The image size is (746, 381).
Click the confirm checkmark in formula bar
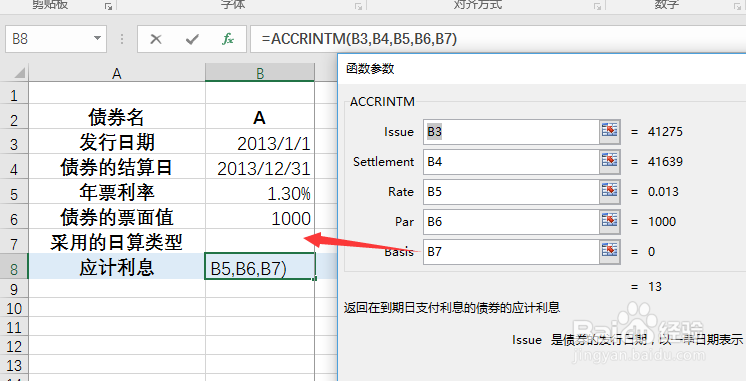click(x=192, y=39)
